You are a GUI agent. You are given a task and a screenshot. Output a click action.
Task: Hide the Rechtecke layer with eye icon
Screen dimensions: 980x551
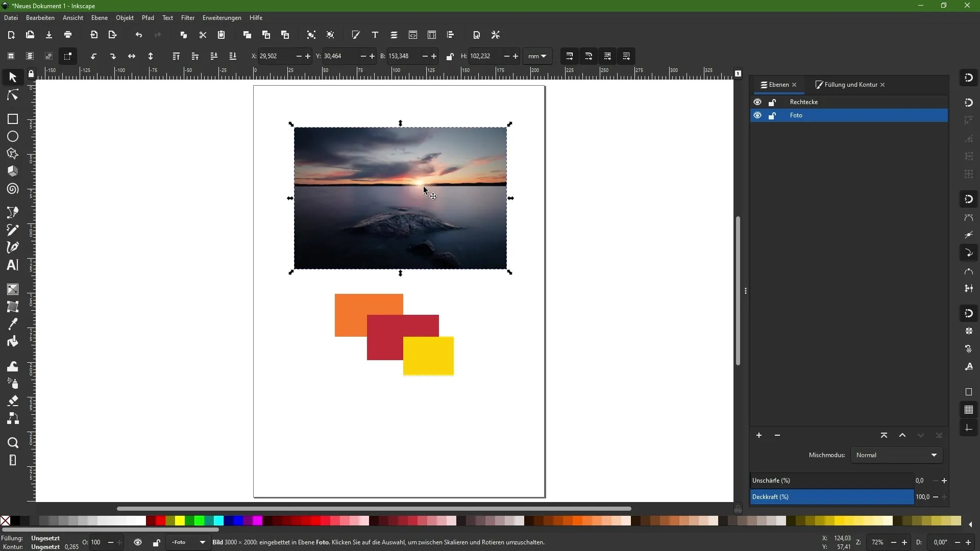pyautogui.click(x=757, y=102)
